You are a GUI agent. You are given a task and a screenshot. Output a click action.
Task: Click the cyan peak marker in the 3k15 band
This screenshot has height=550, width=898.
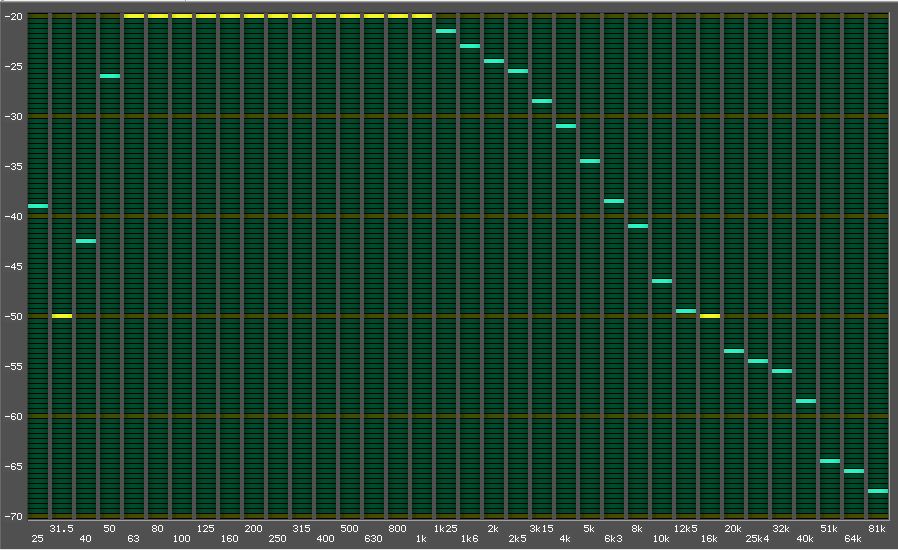tap(542, 101)
